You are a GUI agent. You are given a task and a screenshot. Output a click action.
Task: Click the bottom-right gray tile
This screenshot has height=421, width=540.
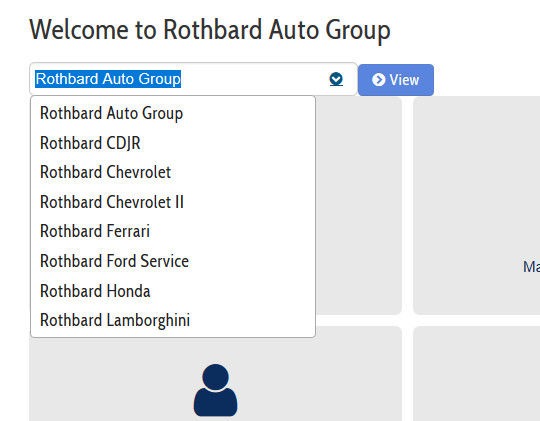(477, 374)
